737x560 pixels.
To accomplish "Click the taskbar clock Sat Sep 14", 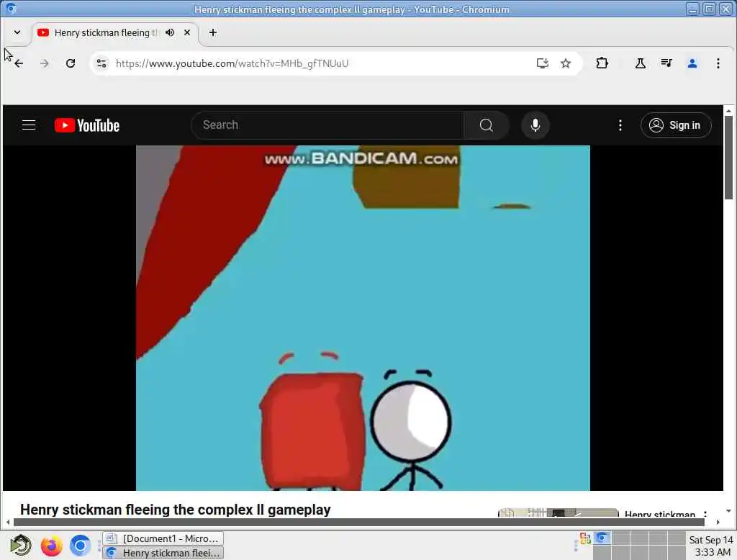I will [x=711, y=546].
